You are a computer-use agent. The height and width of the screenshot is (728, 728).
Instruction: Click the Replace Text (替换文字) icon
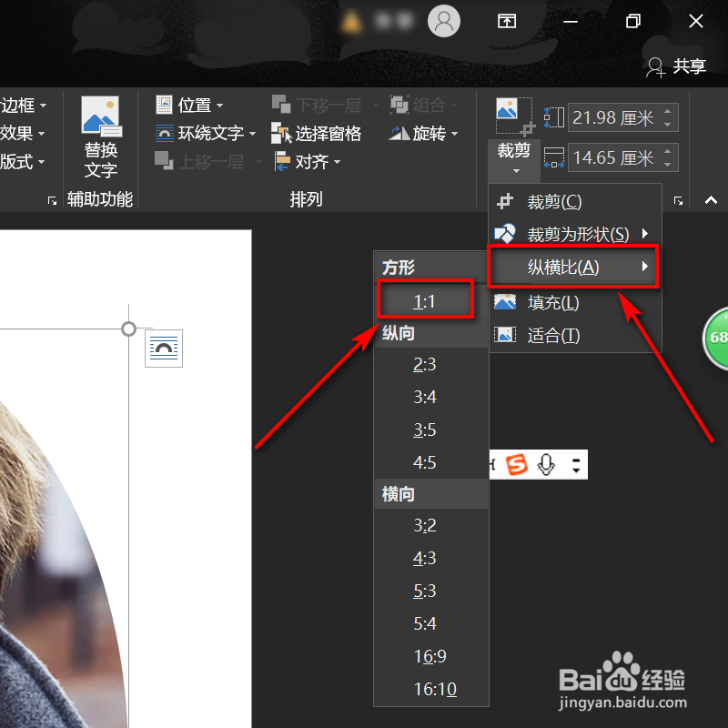click(x=101, y=116)
